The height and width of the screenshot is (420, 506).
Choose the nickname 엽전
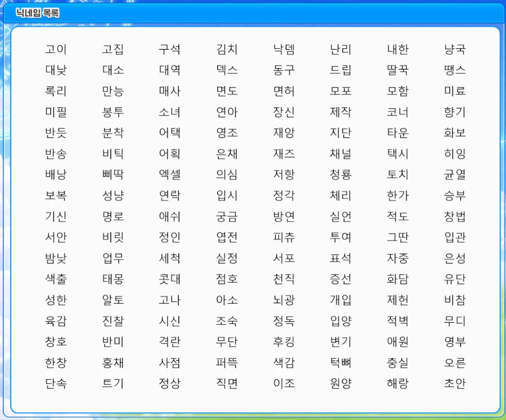coord(227,237)
